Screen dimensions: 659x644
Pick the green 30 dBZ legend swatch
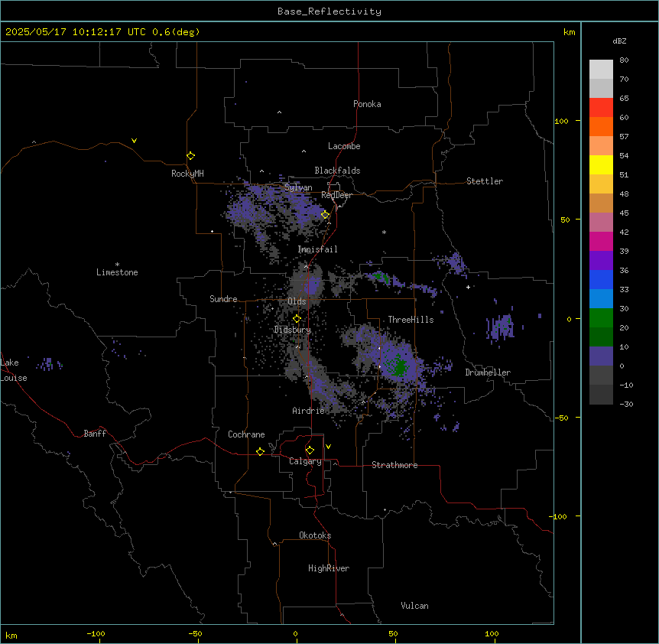click(x=601, y=318)
